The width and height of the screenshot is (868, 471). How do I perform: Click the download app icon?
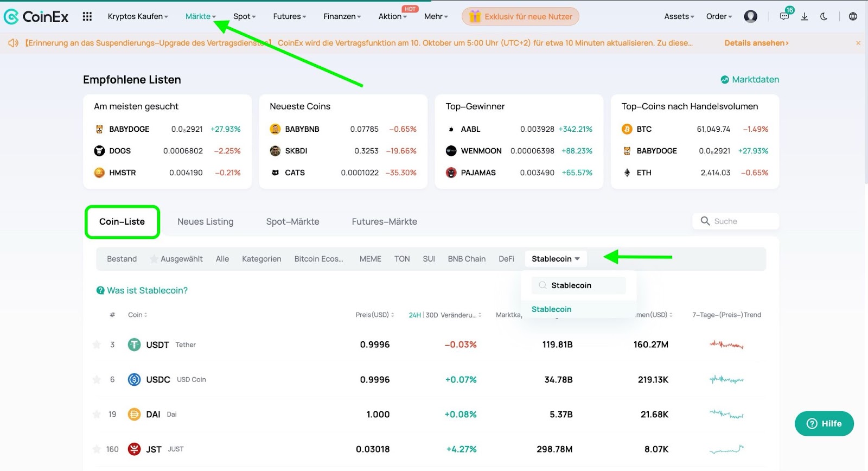[805, 17]
